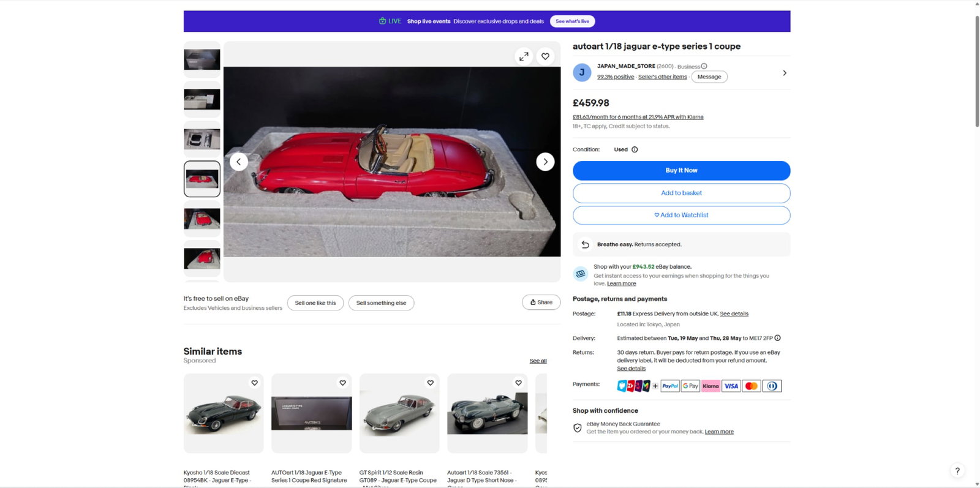Open the AUTOart Series 1 Coupe Red image
This screenshot has height=488, width=980.
(x=312, y=413)
